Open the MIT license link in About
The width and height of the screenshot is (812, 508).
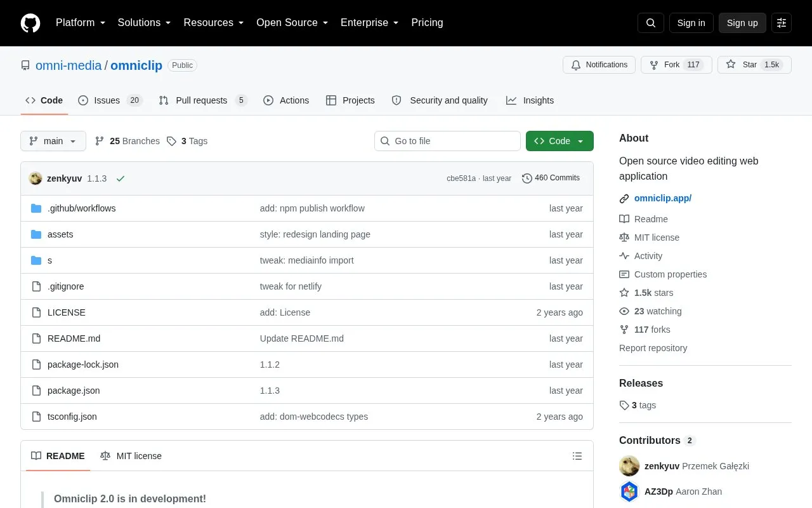[x=649, y=237]
